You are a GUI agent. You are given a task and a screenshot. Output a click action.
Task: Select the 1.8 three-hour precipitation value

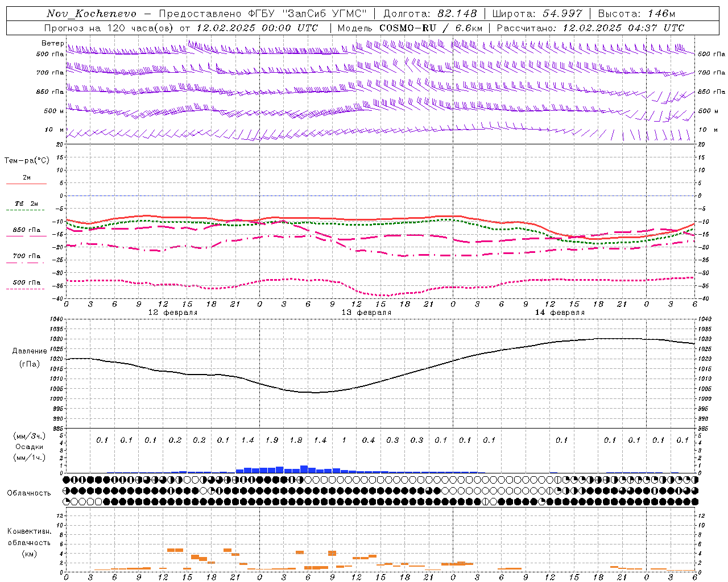[x=296, y=440]
